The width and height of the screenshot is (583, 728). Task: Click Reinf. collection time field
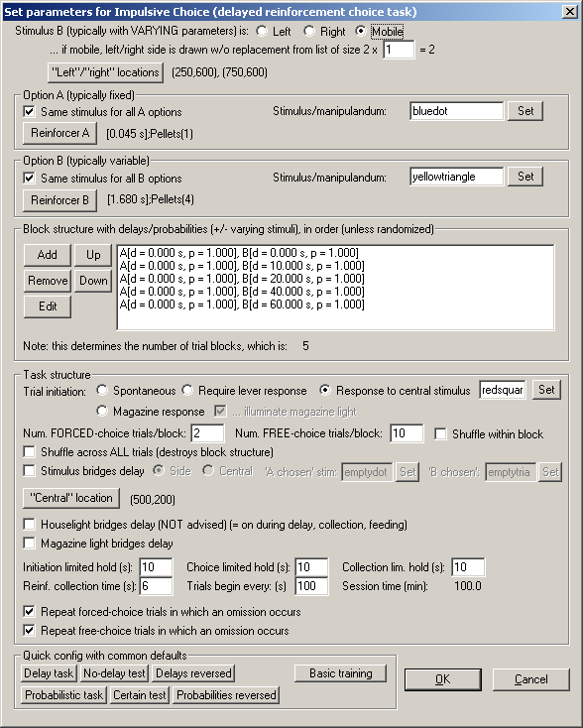pos(156,586)
